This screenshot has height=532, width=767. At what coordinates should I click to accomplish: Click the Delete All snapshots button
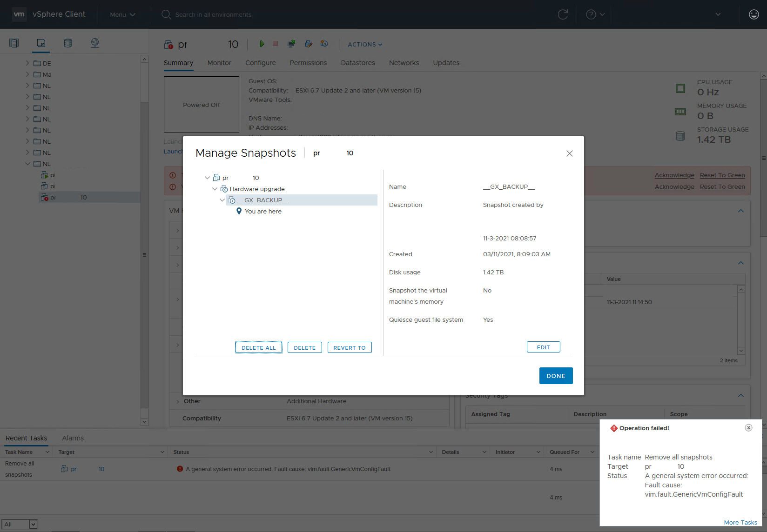pos(258,347)
